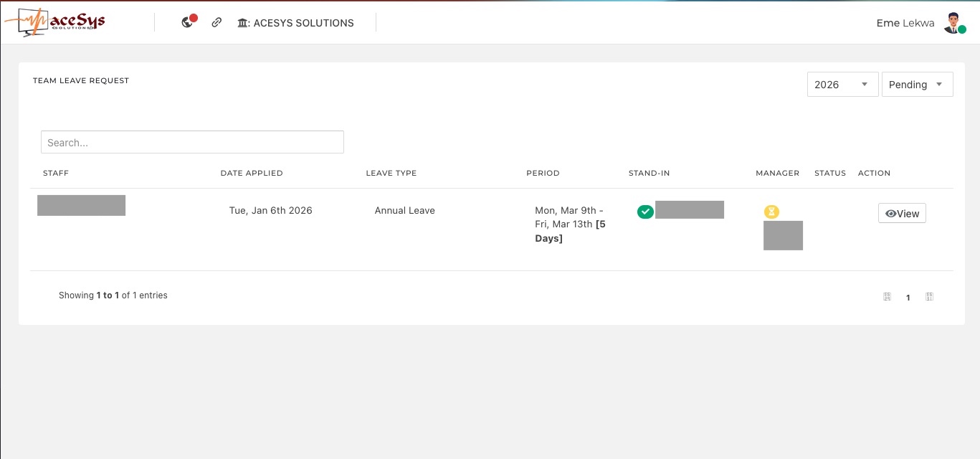The width and height of the screenshot is (980, 459).
Task: Click the green stand-in approved checkmark
Action: tap(645, 212)
